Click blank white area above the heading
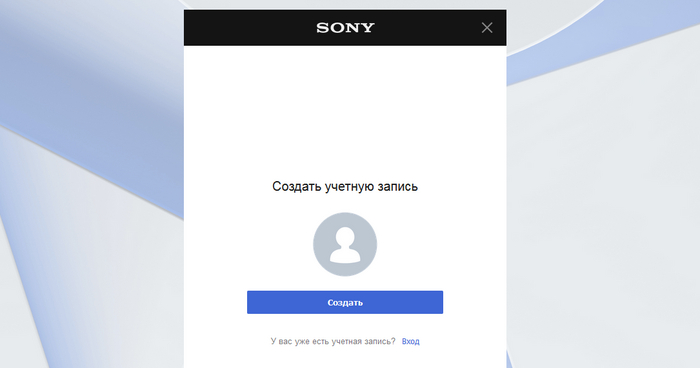Viewport: 700px width, 368px height. coord(345,112)
